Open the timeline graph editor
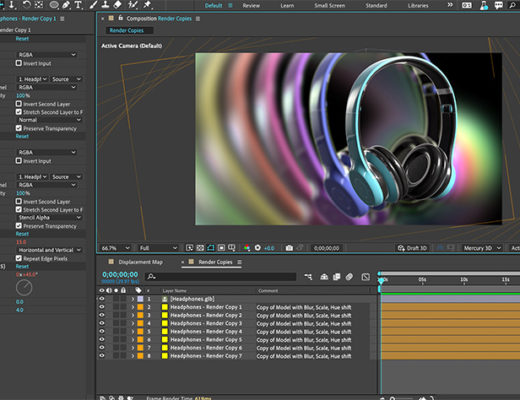Image resolution: width=520 pixels, height=400 pixels. (x=366, y=277)
